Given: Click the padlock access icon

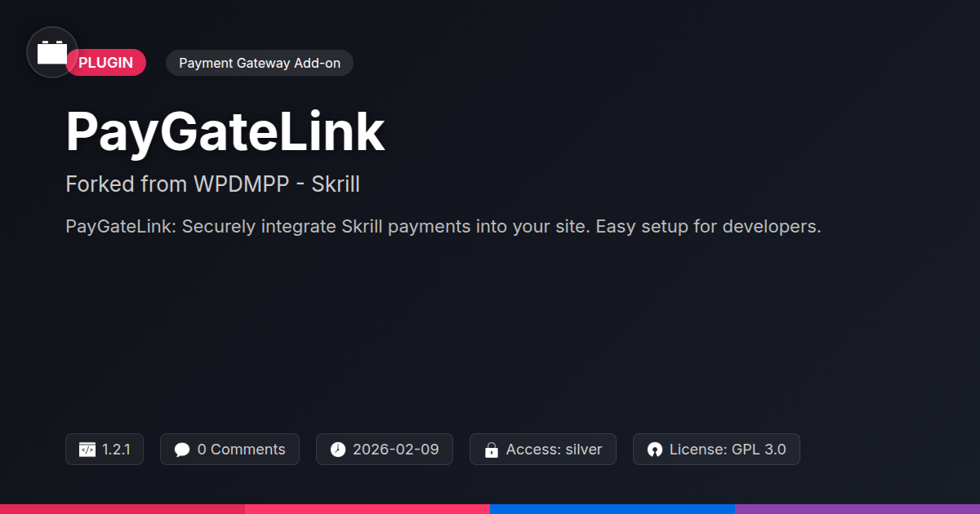Looking at the screenshot, I should (492, 450).
